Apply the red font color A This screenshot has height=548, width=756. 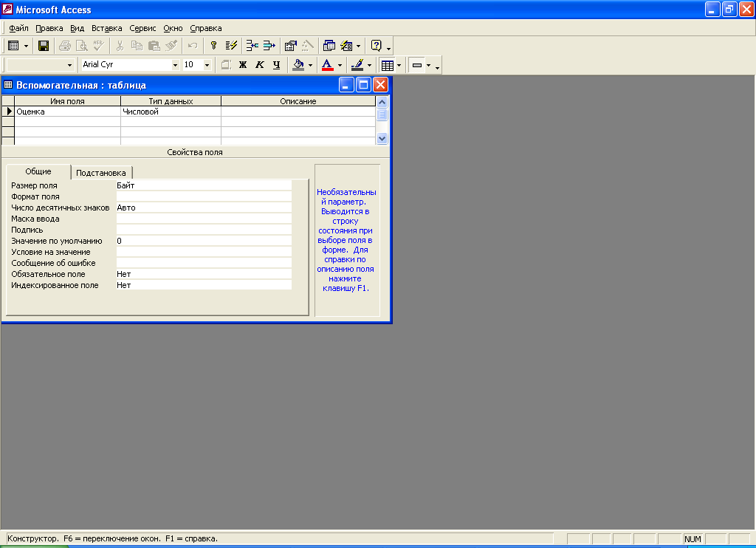pyautogui.click(x=327, y=65)
